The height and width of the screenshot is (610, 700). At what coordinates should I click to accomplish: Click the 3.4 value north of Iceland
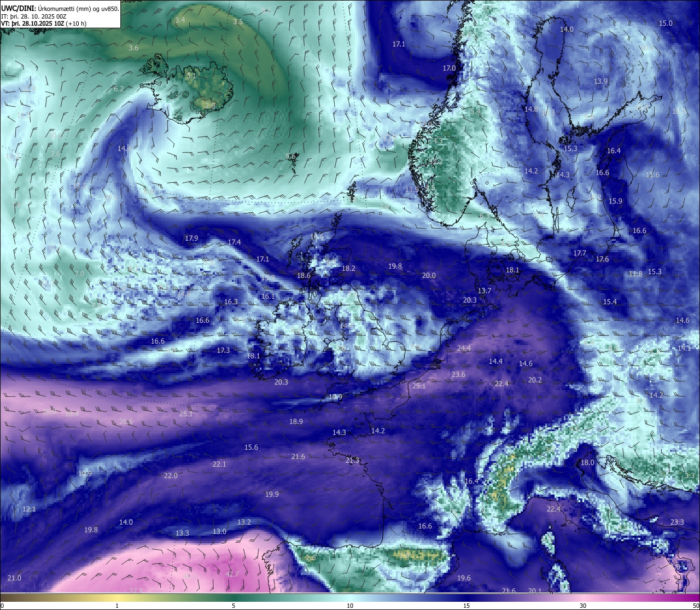point(180,20)
